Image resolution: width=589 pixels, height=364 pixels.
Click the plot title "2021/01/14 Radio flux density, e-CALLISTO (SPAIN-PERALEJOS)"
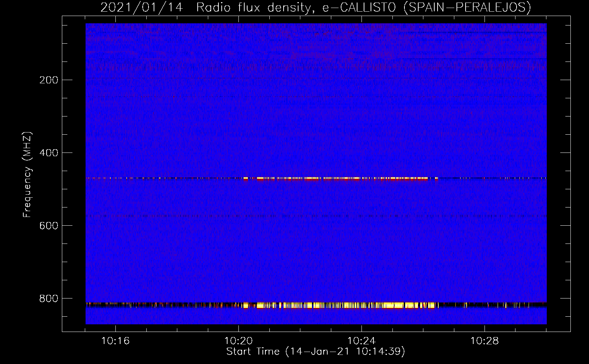(x=316, y=7)
